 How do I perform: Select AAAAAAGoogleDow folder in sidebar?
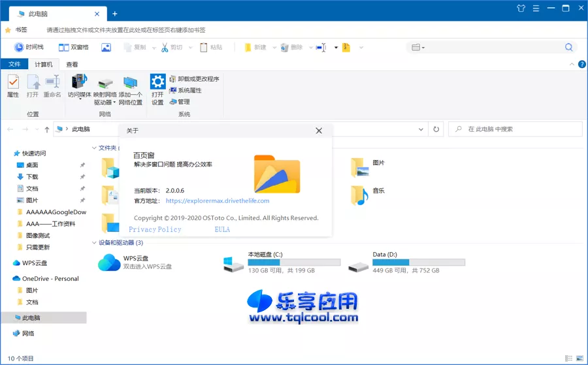(x=50, y=212)
